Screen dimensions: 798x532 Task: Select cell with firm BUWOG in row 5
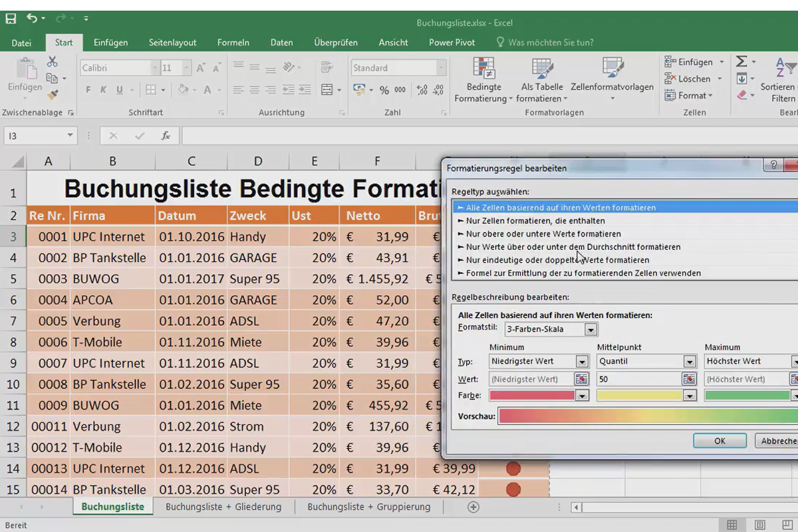pyautogui.click(x=112, y=279)
